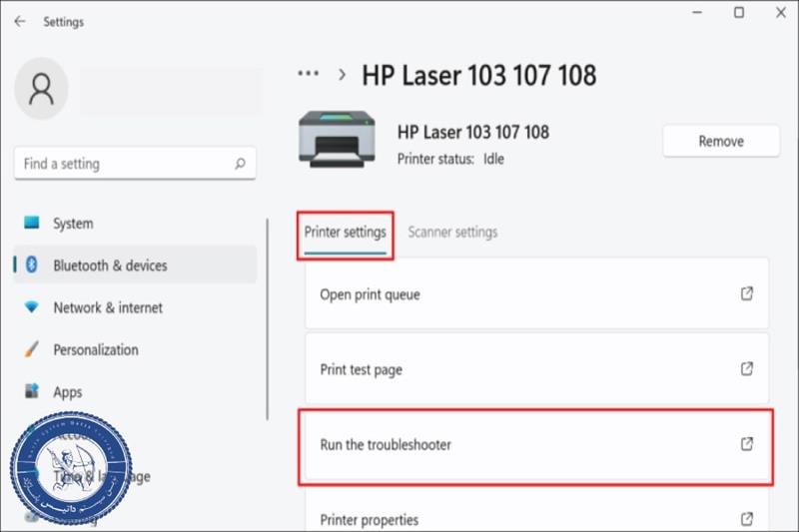Screen dimensions: 799x532
Task: Focus the Find a setting search box
Action: [135, 164]
